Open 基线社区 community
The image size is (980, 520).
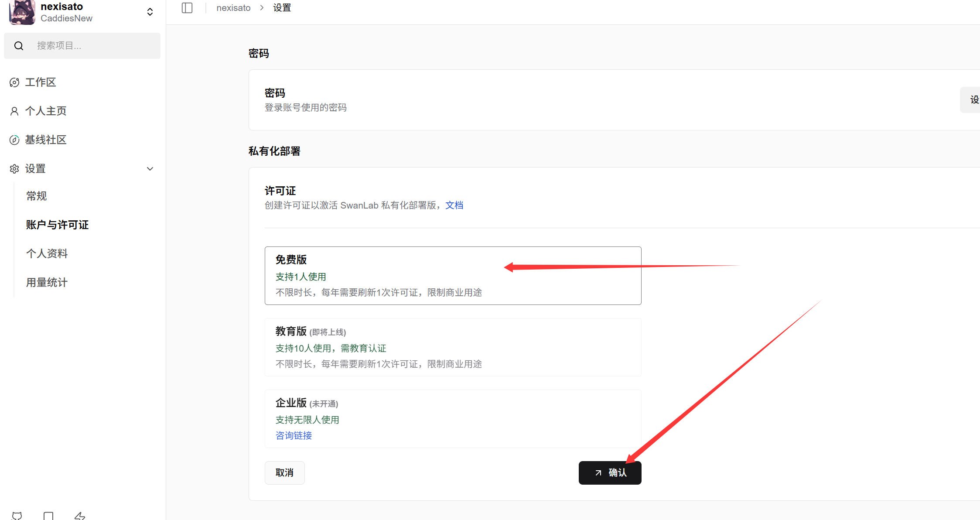tap(45, 140)
